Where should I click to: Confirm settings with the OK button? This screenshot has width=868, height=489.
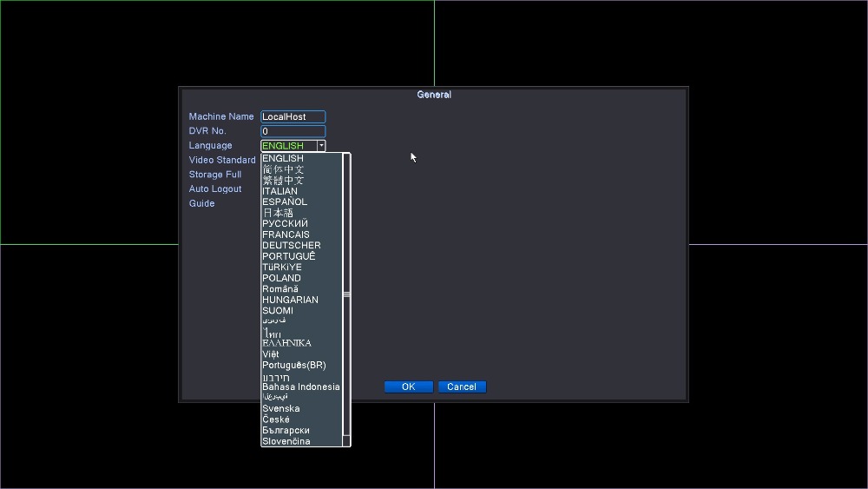point(409,387)
